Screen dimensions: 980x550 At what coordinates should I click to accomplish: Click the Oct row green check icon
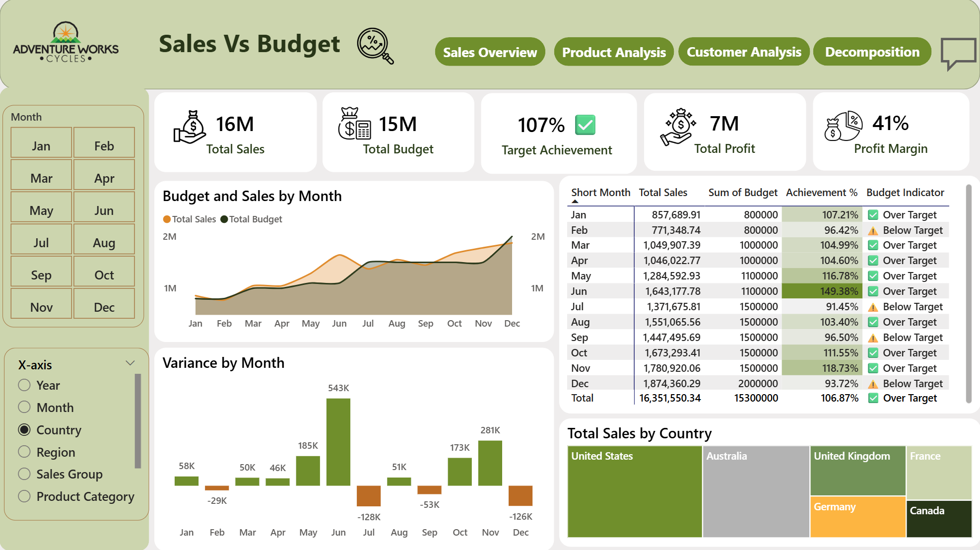coord(873,353)
